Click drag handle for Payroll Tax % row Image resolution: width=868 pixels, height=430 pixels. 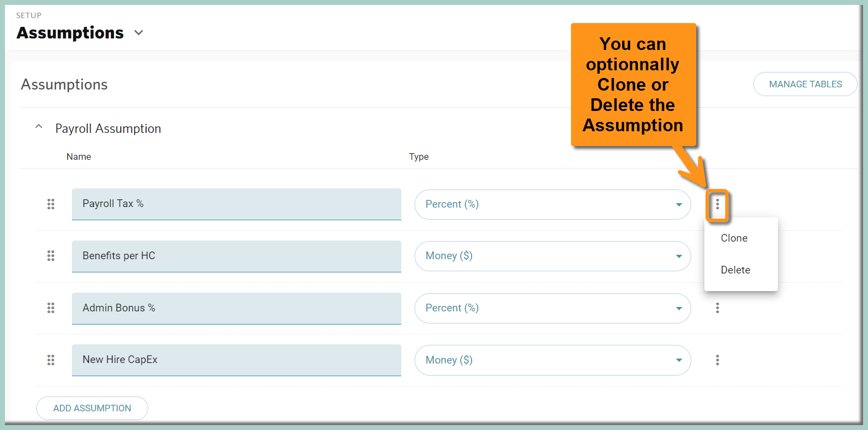click(51, 204)
